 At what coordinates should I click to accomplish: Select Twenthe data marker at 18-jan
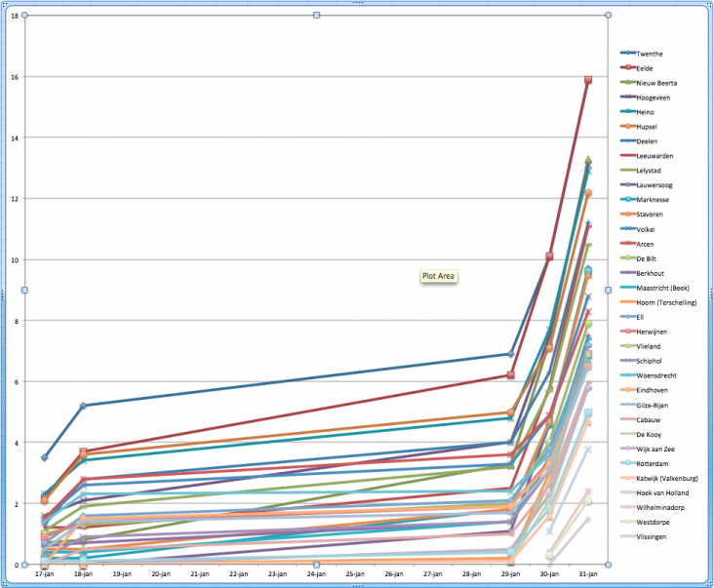pos(84,406)
